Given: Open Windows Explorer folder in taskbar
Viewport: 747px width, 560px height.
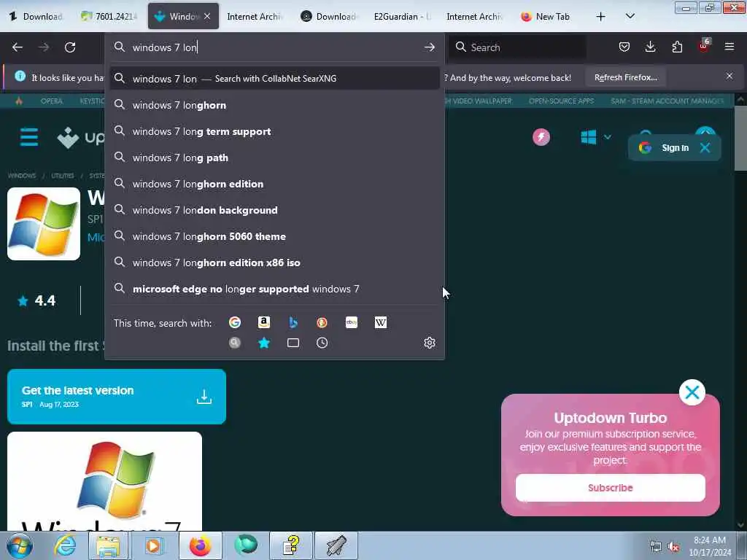Looking at the screenshot, I should [x=108, y=545].
